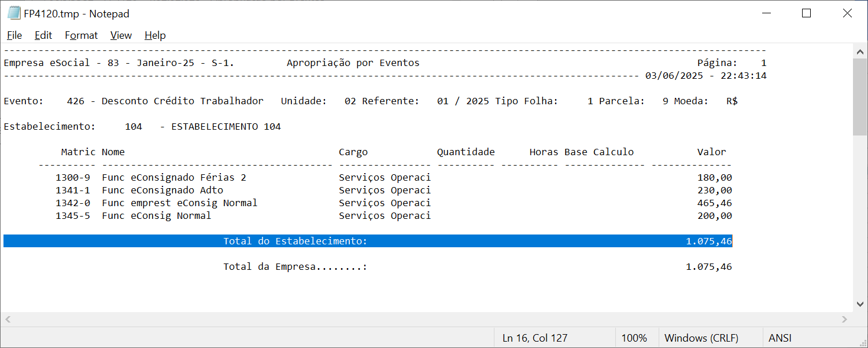The image size is (868, 348).
Task: Click the vertical scrollbar down arrow
Action: click(x=860, y=304)
